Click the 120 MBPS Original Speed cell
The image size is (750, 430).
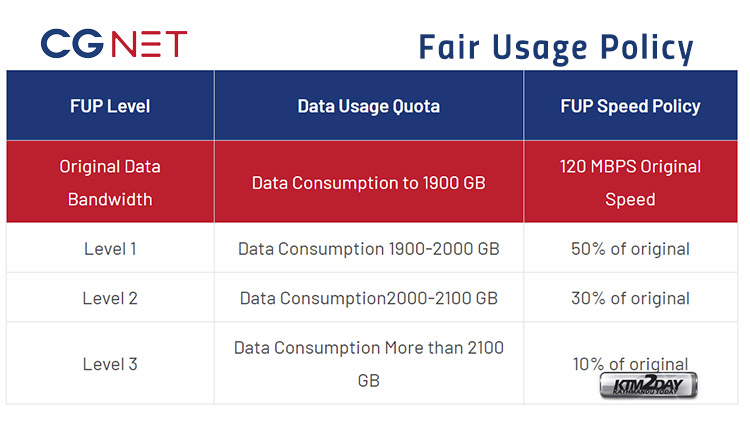(630, 182)
